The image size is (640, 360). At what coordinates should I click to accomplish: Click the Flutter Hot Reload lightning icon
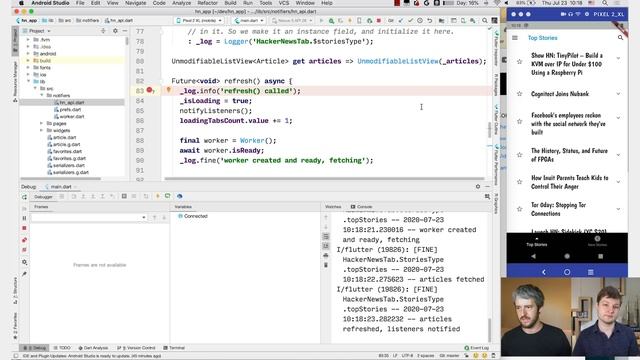coord(158,196)
